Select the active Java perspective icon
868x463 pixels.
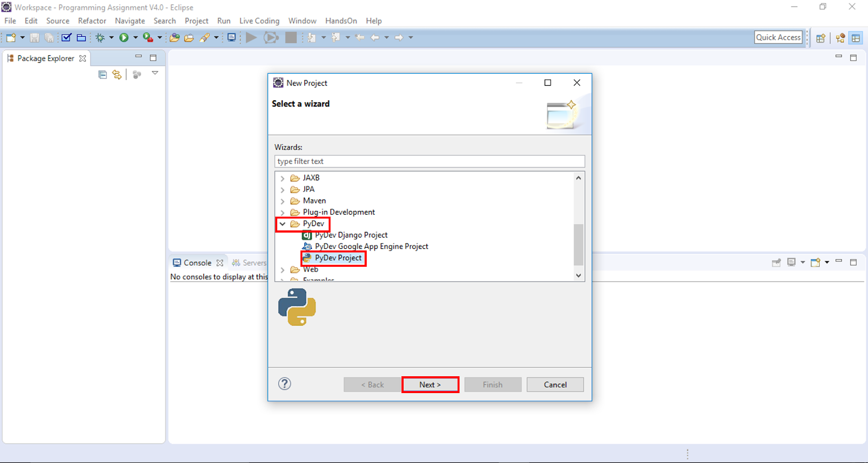(x=856, y=38)
